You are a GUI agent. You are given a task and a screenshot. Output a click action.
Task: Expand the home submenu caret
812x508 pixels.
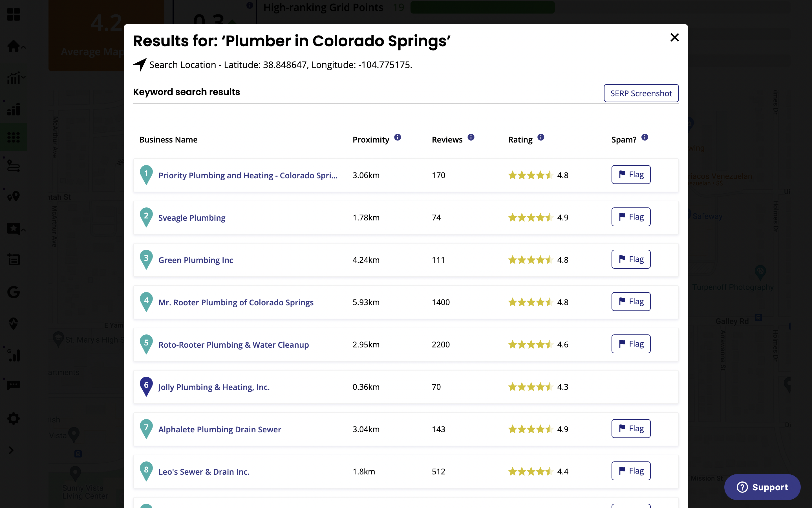tap(23, 47)
